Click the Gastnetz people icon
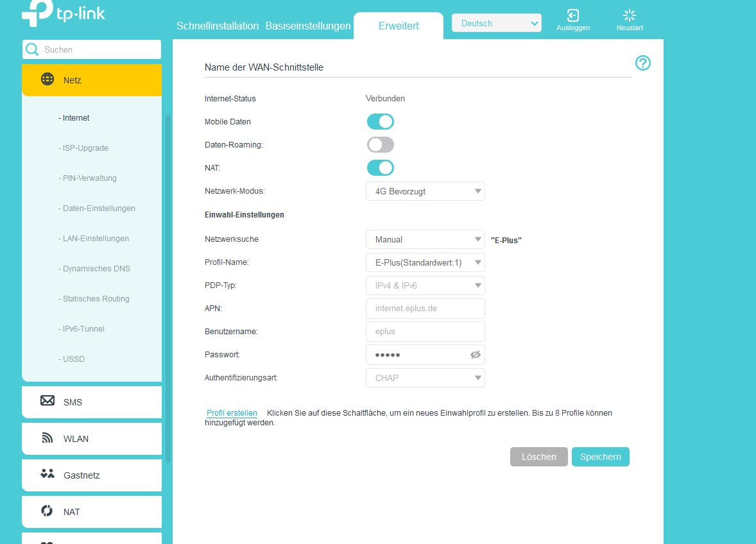The width and height of the screenshot is (756, 544). tap(47, 474)
